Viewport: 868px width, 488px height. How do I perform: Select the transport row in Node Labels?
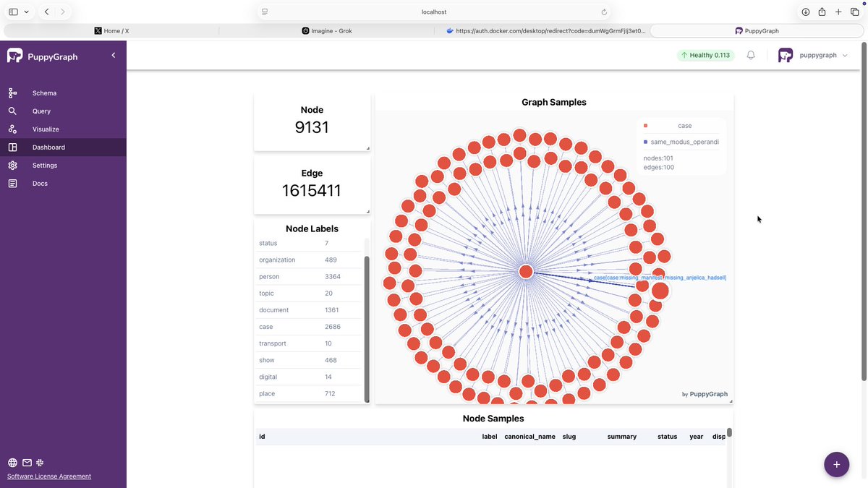pyautogui.click(x=309, y=343)
